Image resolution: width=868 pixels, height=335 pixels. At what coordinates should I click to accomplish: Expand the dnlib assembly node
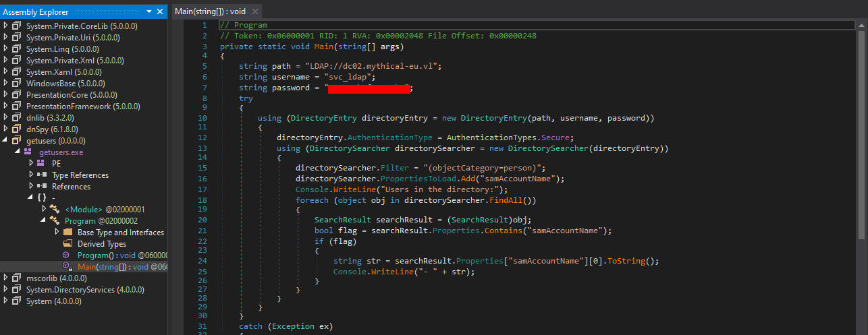coord(6,117)
